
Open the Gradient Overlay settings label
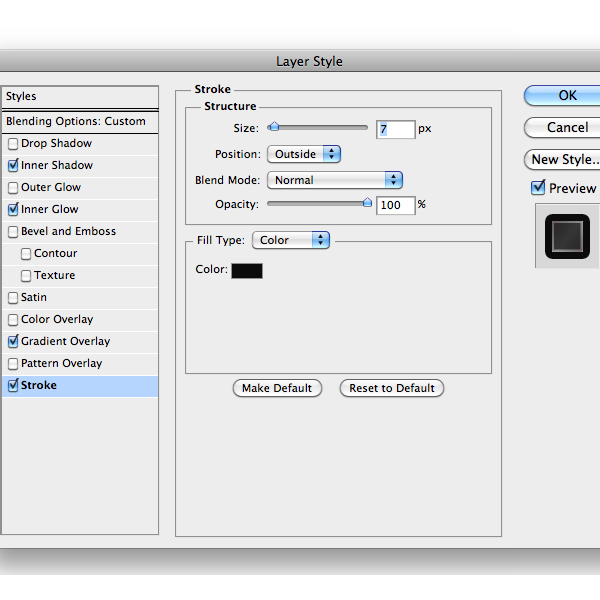point(65,341)
